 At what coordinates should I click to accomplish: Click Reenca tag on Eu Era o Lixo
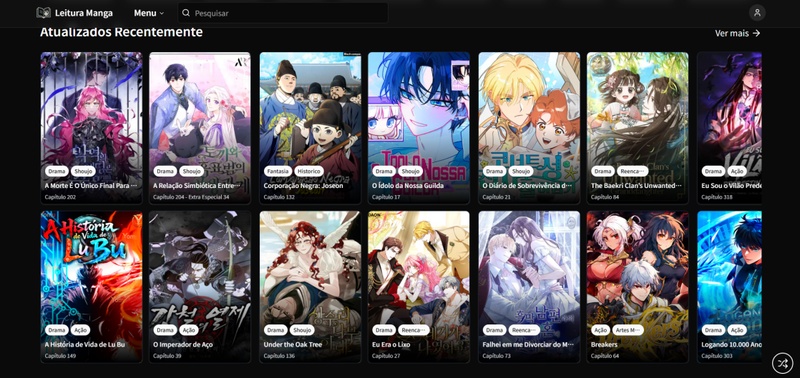click(x=414, y=330)
